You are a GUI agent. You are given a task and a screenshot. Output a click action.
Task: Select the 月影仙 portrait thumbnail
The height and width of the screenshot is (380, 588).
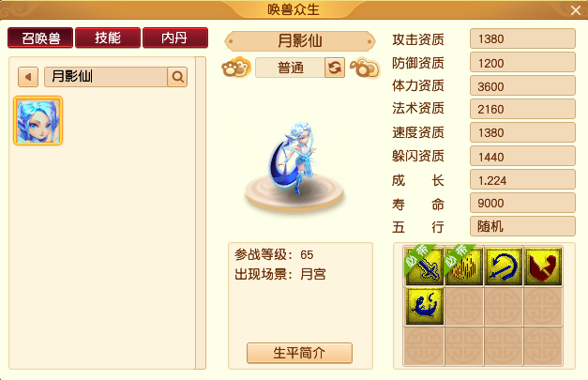click(38, 120)
